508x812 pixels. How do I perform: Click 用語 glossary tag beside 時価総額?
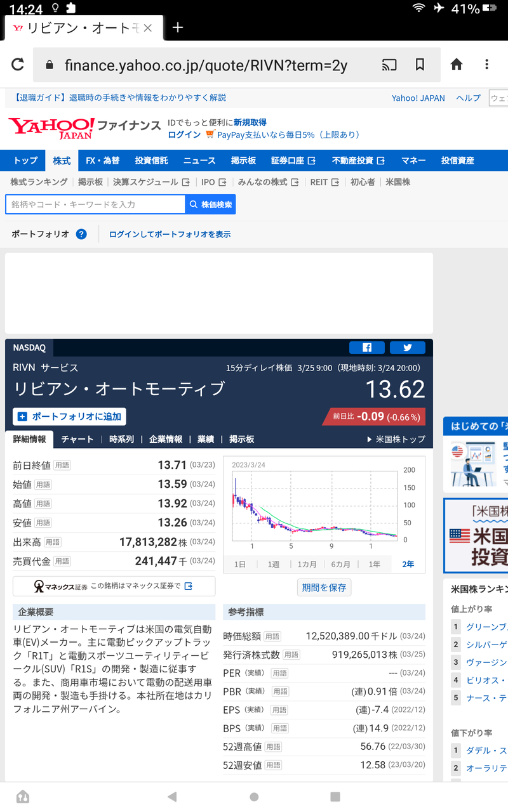click(272, 636)
